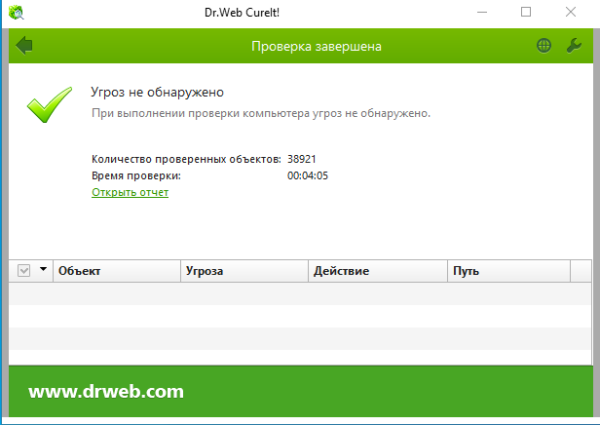Go back using the green arrow
This screenshot has height=425, width=600.
tap(24, 46)
